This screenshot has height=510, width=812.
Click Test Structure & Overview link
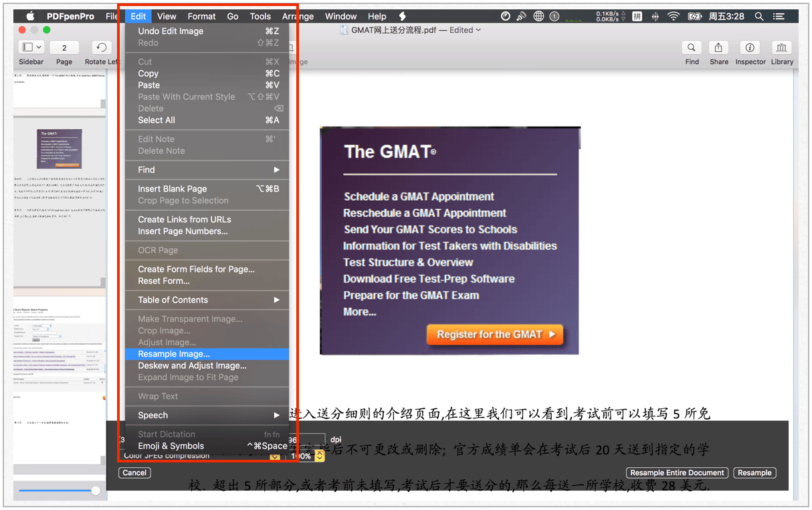[409, 262]
